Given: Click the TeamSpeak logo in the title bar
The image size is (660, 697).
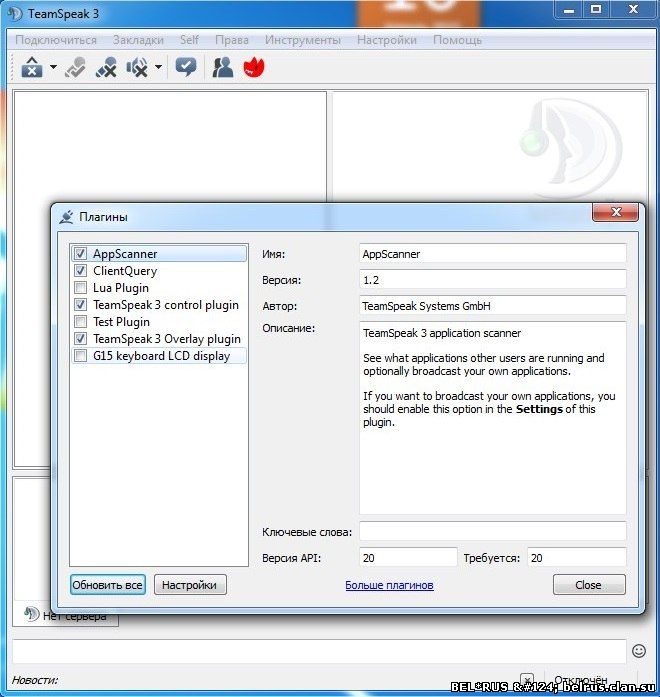Looking at the screenshot, I should pos(15,13).
